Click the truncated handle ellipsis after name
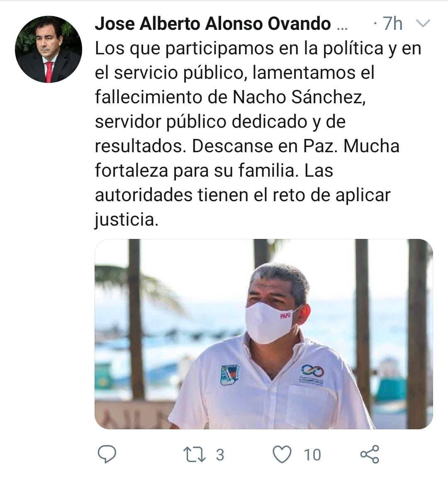This screenshot has width=448, height=477. tap(342, 28)
